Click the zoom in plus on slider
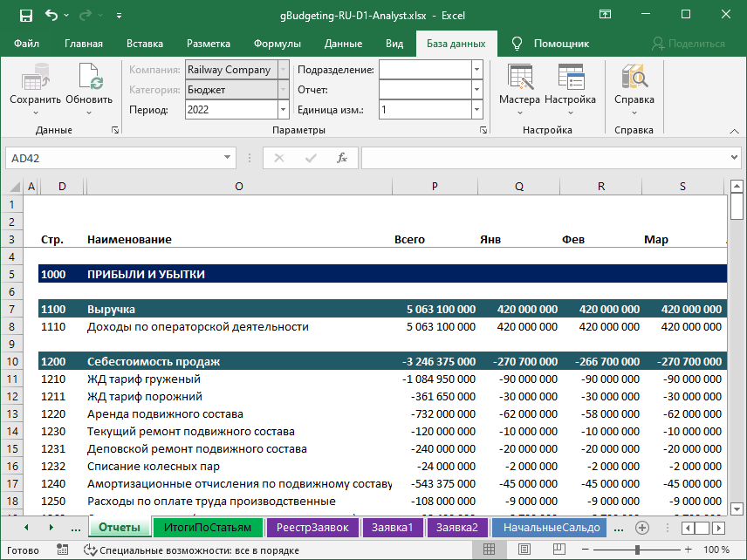 coord(688,550)
